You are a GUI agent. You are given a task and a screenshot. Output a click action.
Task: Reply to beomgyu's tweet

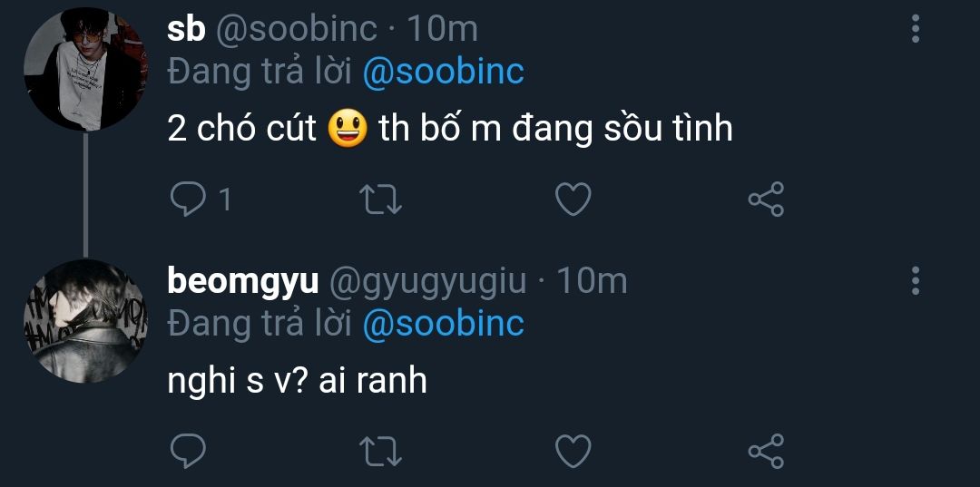click(x=187, y=451)
